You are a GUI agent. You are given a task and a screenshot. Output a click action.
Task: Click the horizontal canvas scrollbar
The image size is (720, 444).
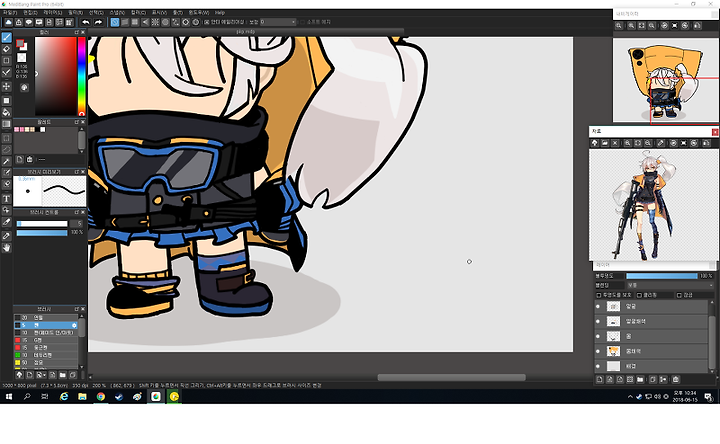[x=451, y=377]
